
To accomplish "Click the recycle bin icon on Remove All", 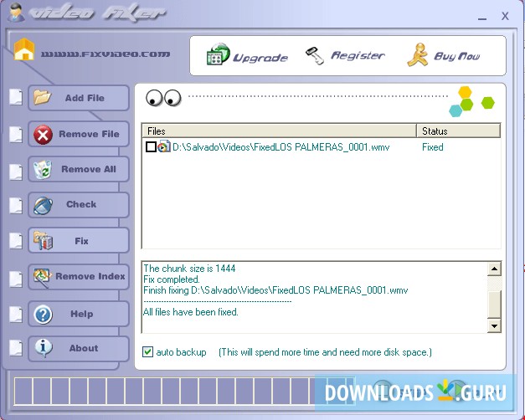I will point(43,169).
